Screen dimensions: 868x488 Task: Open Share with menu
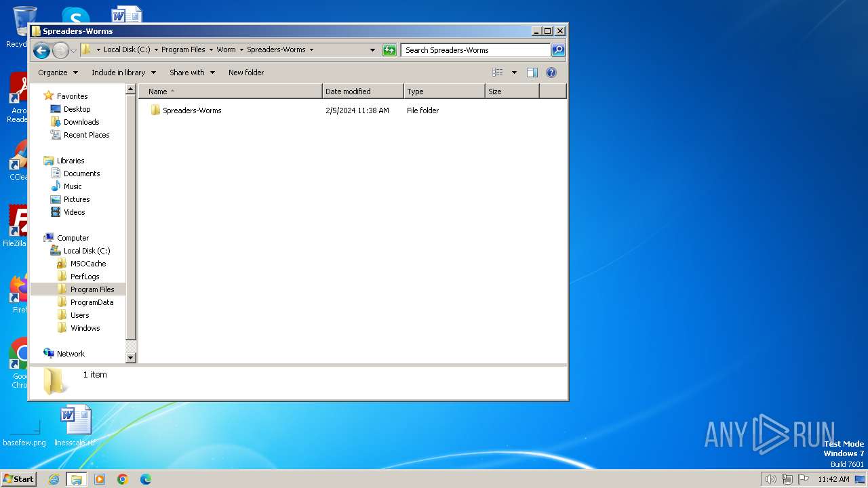coord(192,73)
